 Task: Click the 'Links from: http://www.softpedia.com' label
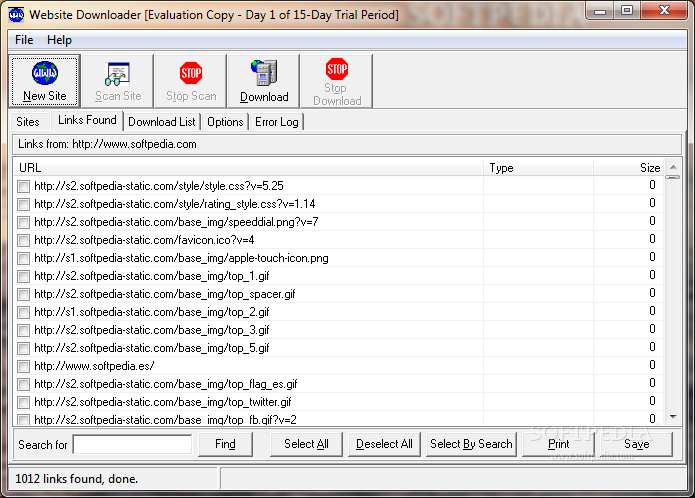(107, 144)
